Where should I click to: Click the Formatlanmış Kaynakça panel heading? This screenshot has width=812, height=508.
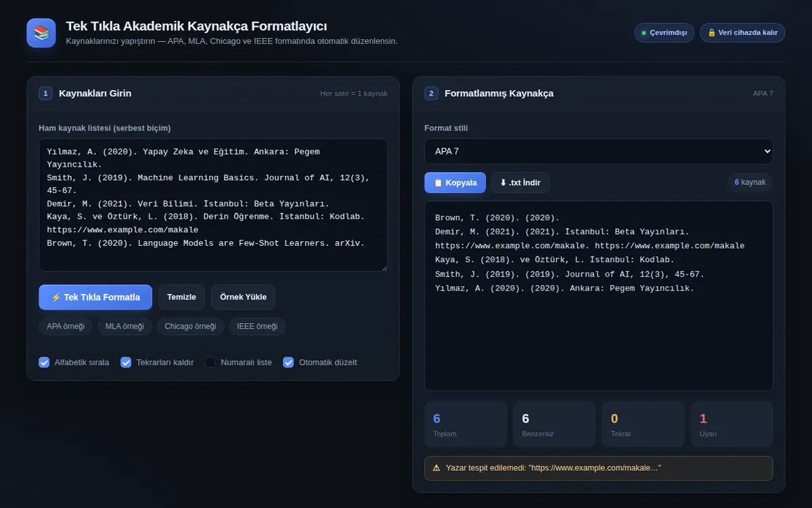[x=499, y=93]
